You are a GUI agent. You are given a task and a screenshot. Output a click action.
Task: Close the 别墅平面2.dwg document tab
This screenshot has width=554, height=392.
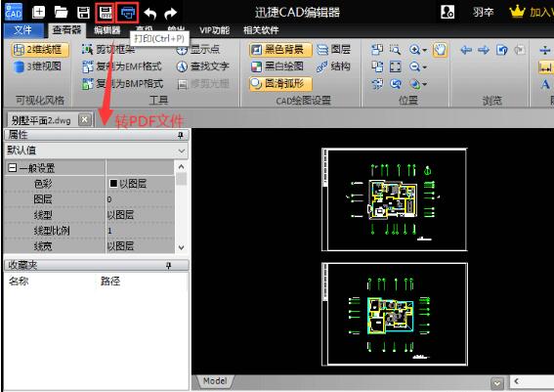pyautogui.click(x=84, y=120)
